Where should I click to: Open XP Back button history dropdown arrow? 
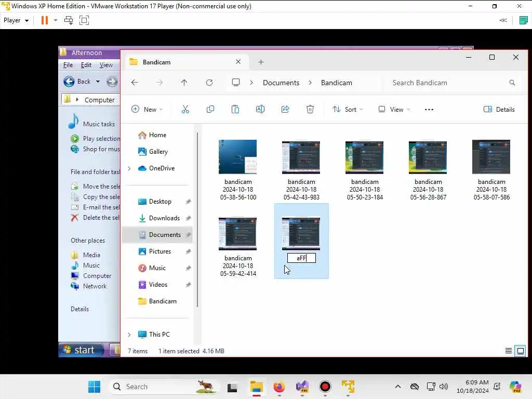(98, 82)
